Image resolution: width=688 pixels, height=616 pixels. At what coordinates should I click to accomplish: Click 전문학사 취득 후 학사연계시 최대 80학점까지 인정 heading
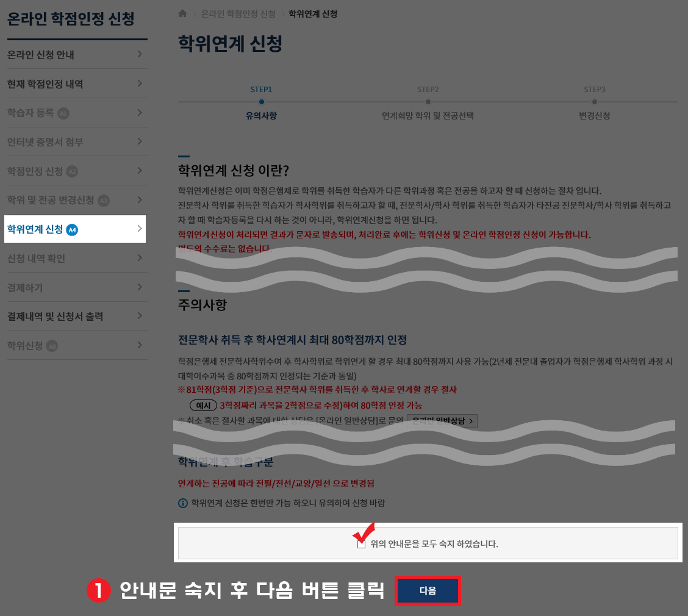coord(292,340)
